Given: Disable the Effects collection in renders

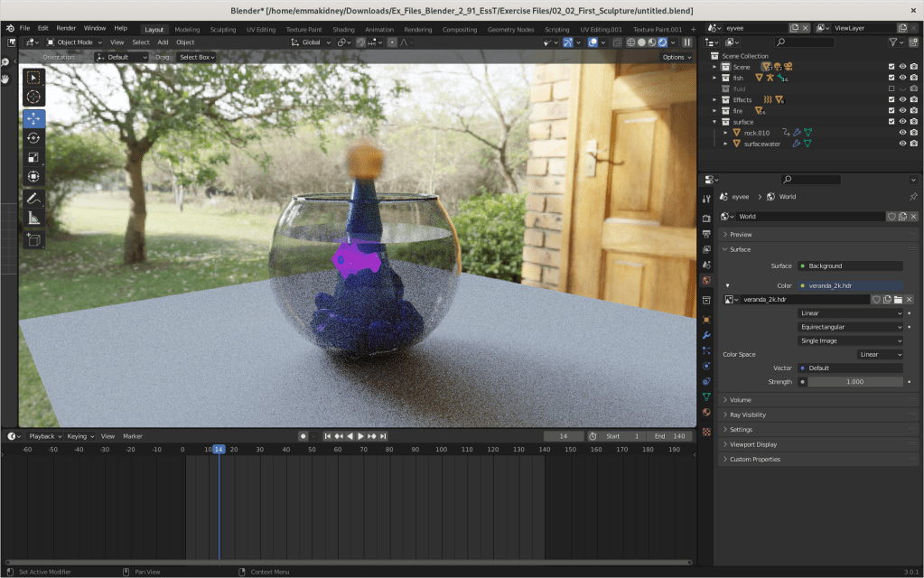Looking at the screenshot, I should pyautogui.click(x=914, y=100).
